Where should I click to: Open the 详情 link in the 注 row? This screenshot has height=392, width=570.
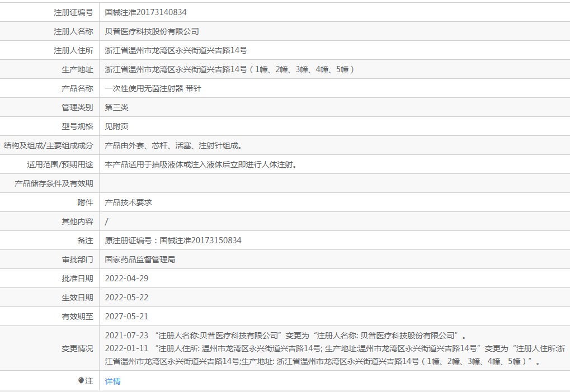[112, 381]
